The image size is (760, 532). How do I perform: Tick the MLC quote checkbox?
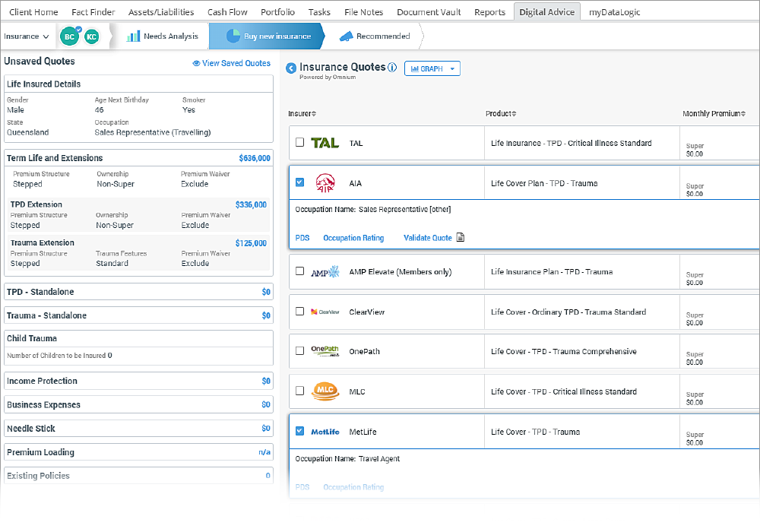click(x=300, y=391)
